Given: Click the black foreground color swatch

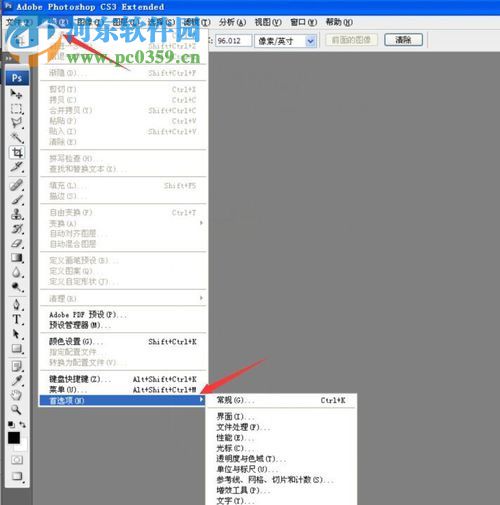Looking at the screenshot, I should [x=14, y=438].
